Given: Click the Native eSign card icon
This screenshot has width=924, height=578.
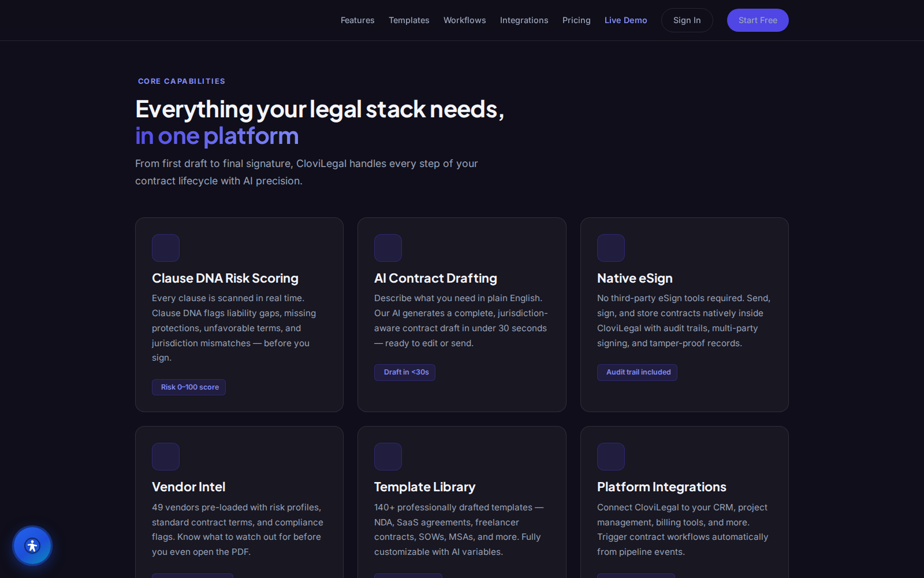Looking at the screenshot, I should click(x=611, y=248).
